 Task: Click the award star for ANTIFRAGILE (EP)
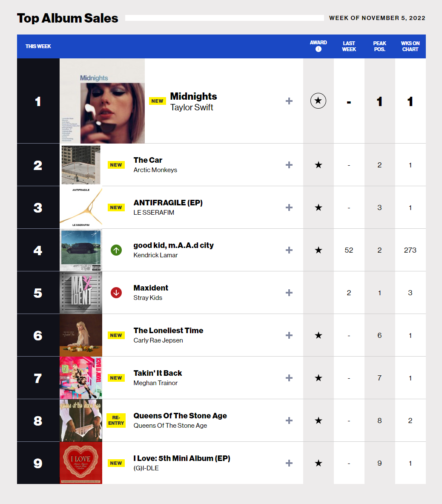319,207
